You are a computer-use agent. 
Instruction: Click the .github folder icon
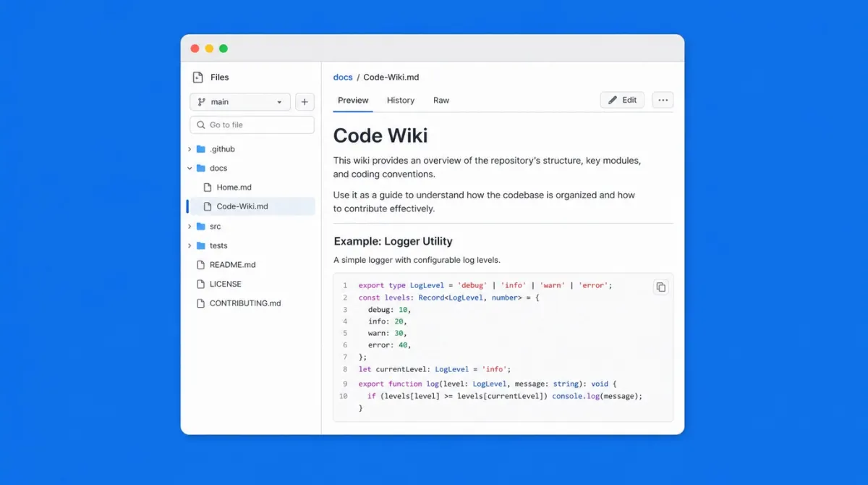201,149
